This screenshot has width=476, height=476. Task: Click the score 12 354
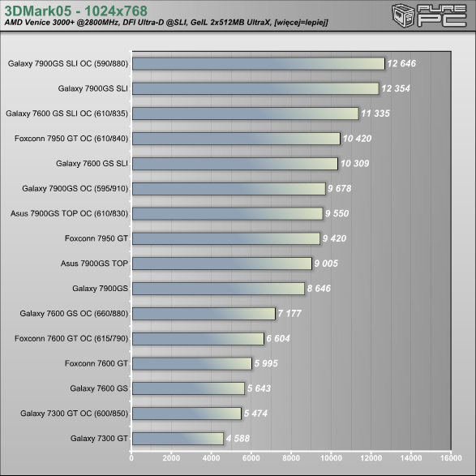396,88
